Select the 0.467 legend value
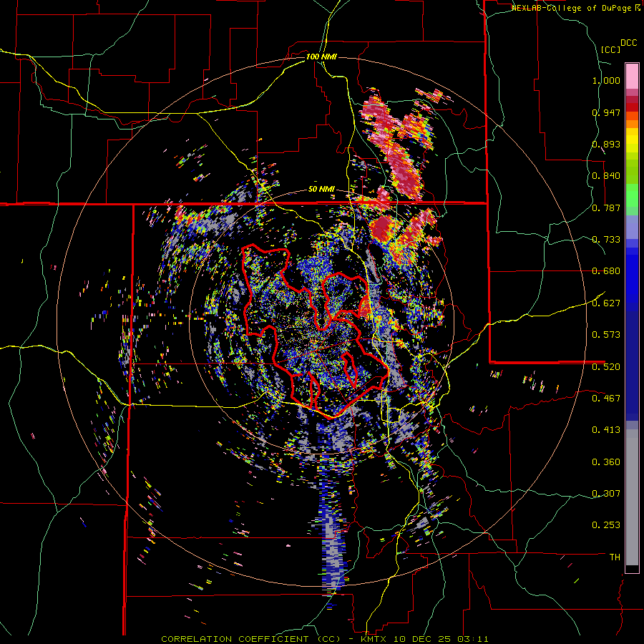 (x=606, y=398)
